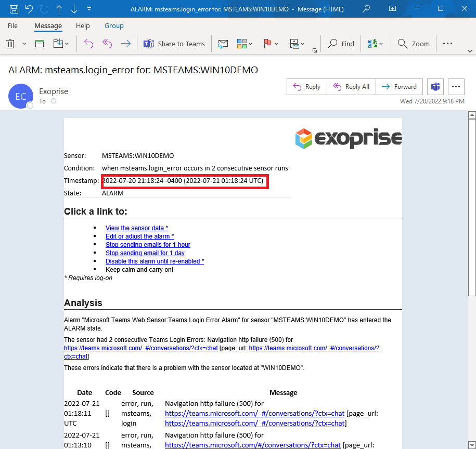Click sender name Exoprise

(x=54, y=91)
